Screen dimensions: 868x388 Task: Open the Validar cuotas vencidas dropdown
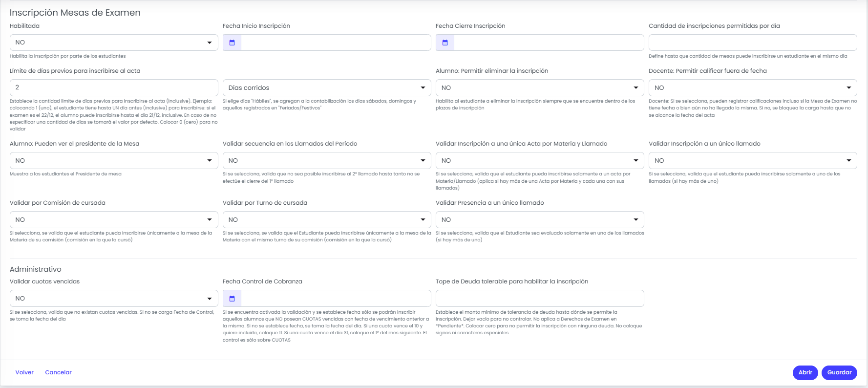[x=114, y=299]
